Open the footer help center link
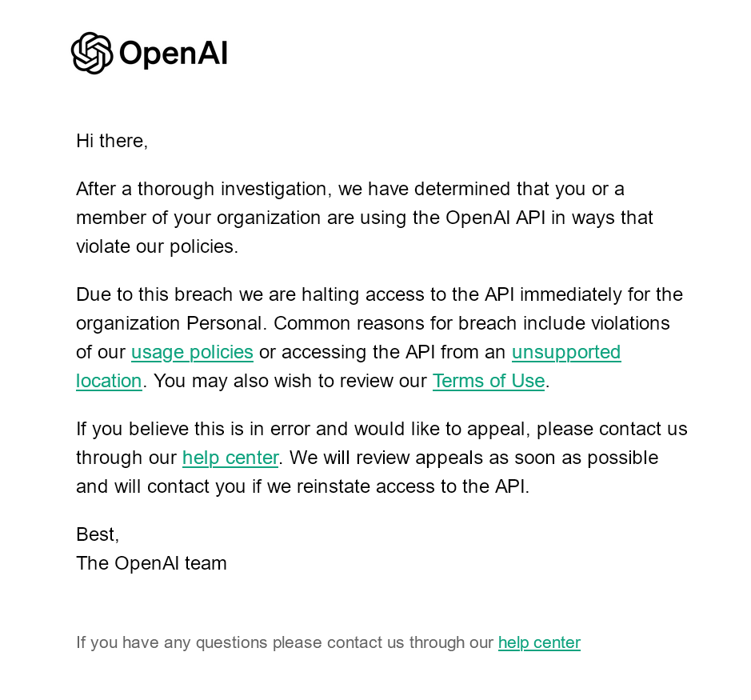 (539, 642)
